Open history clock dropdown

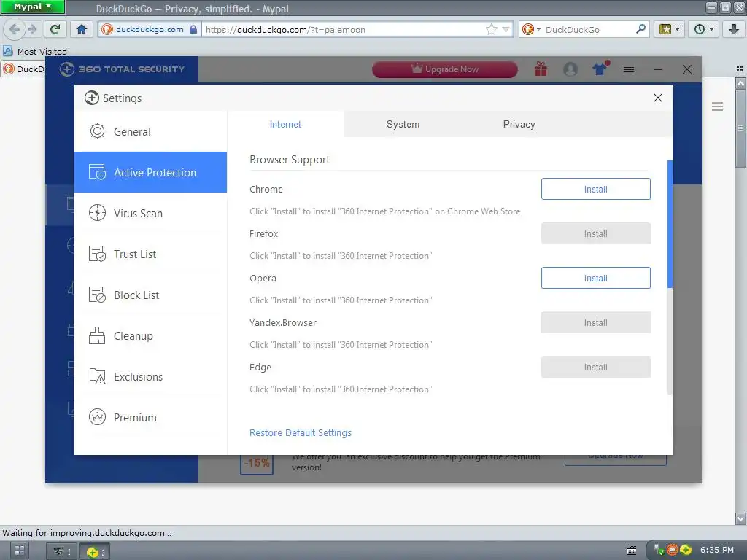pos(704,29)
